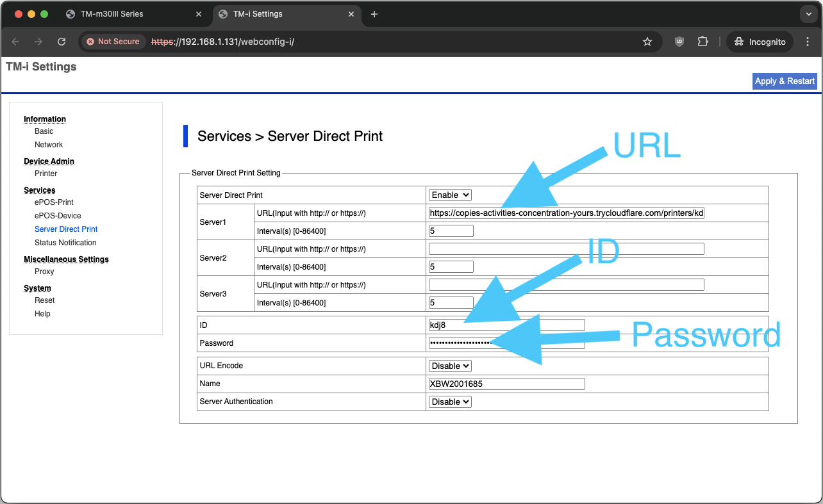
Task: Click the ID field containing kdj8
Action: click(507, 325)
